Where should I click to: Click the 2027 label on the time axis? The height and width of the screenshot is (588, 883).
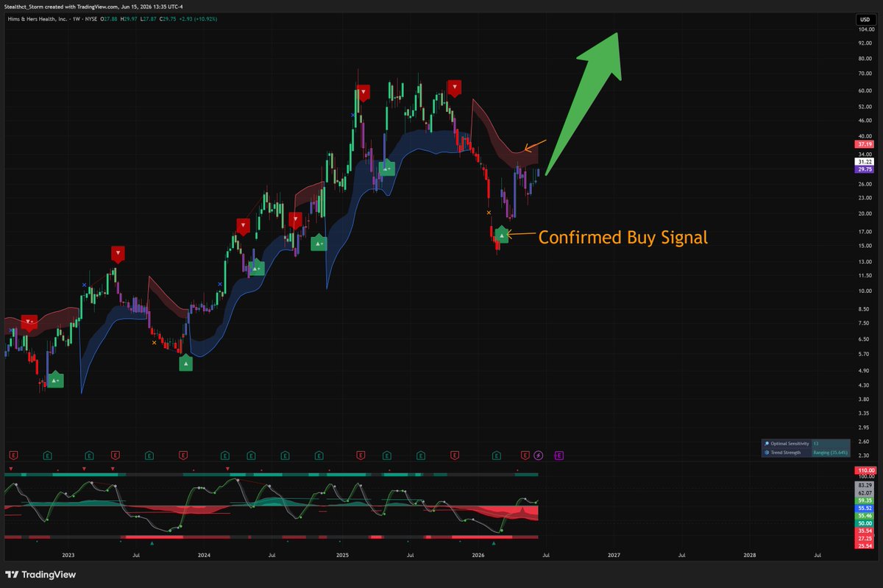coord(614,554)
